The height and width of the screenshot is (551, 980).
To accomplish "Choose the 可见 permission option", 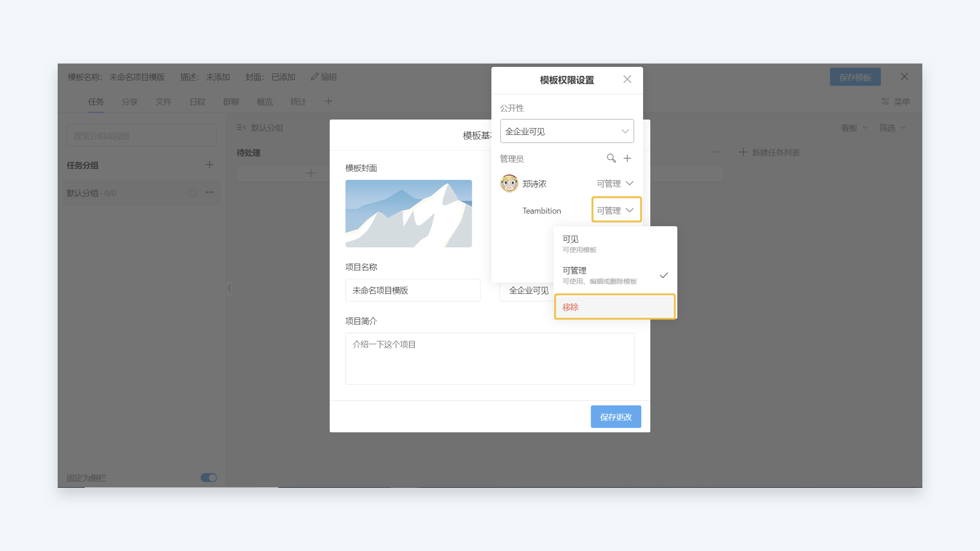I will point(615,244).
